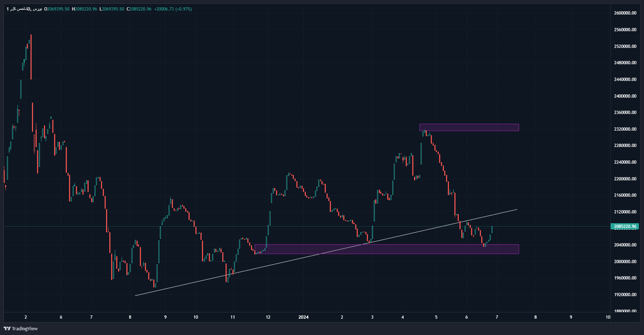Click the 2320000.00 price axis label

625,129
